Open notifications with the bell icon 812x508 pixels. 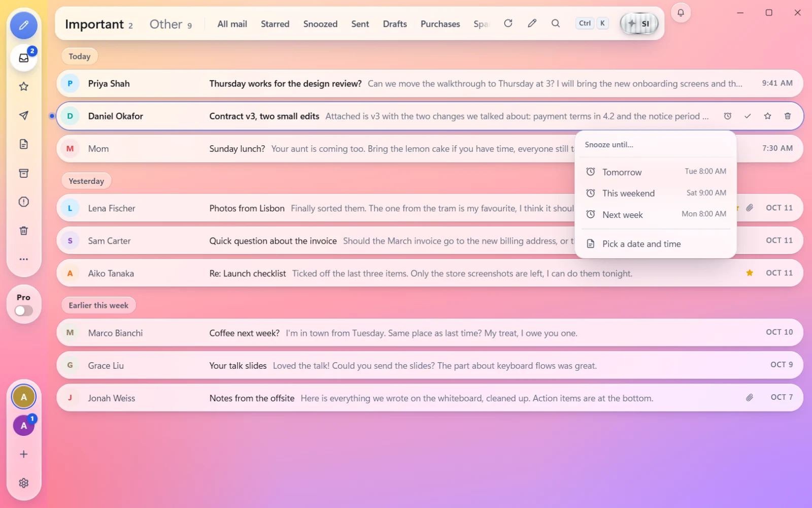click(x=681, y=13)
